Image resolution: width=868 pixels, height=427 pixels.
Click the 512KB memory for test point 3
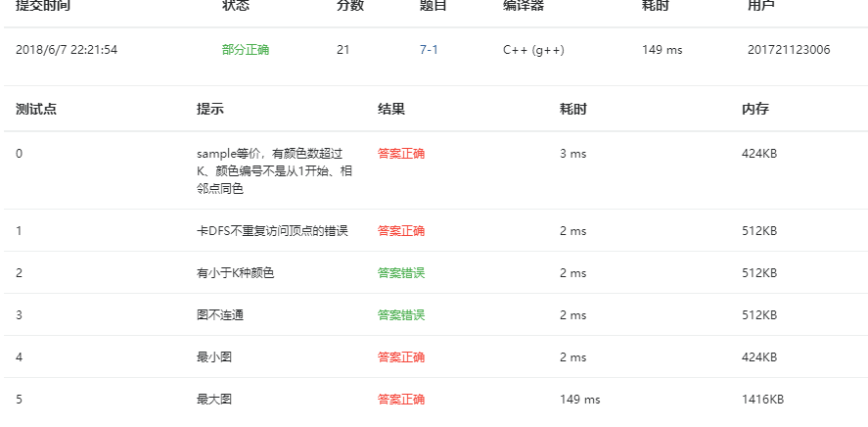coord(759,315)
